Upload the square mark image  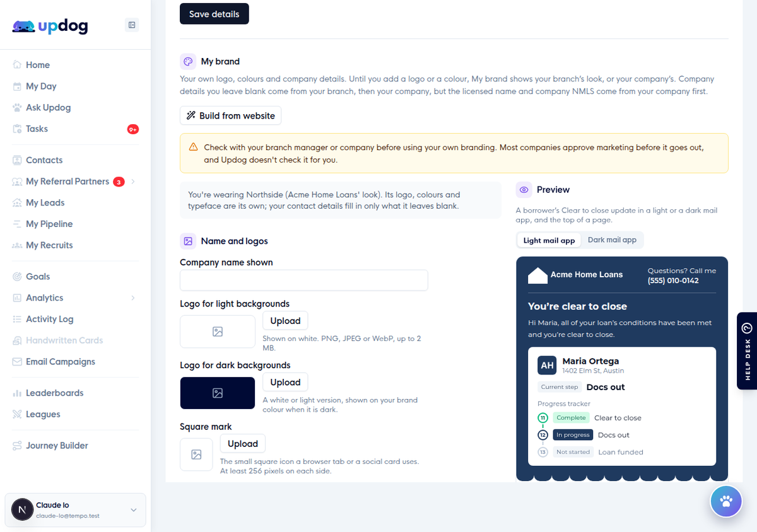click(x=243, y=444)
